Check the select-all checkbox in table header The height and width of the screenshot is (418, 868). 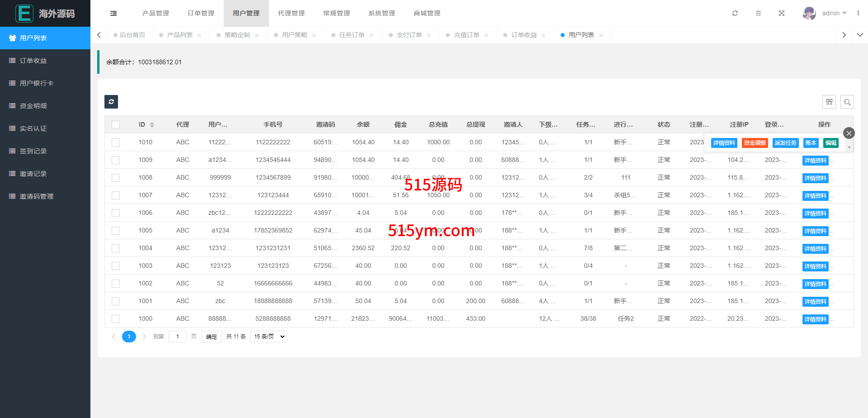pos(116,125)
